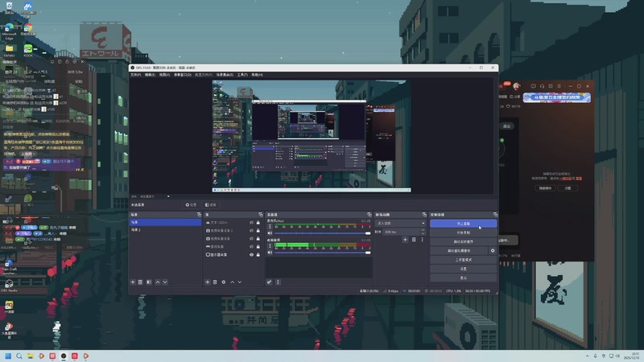The image size is (644, 362).
Task: Float the controls dock popout icon
Action: point(495,215)
